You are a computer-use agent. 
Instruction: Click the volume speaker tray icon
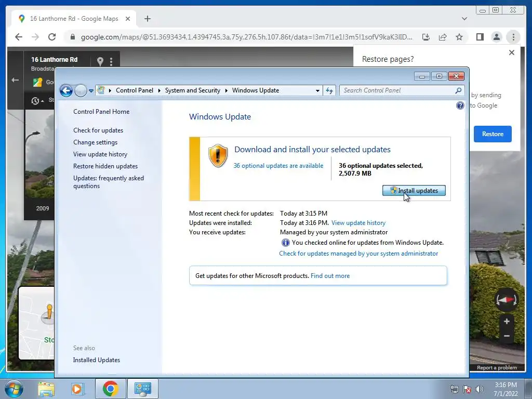point(480,389)
